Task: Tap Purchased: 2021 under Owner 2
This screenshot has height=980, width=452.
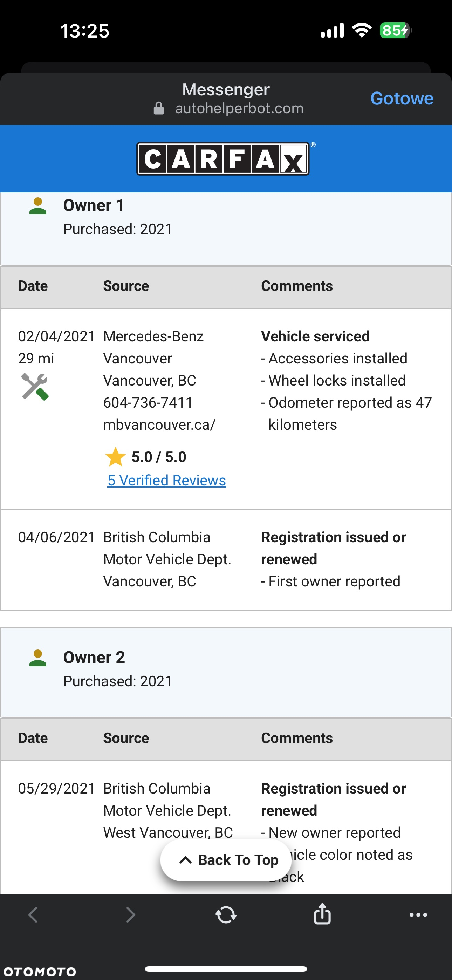Action: [x=118, y=681]
